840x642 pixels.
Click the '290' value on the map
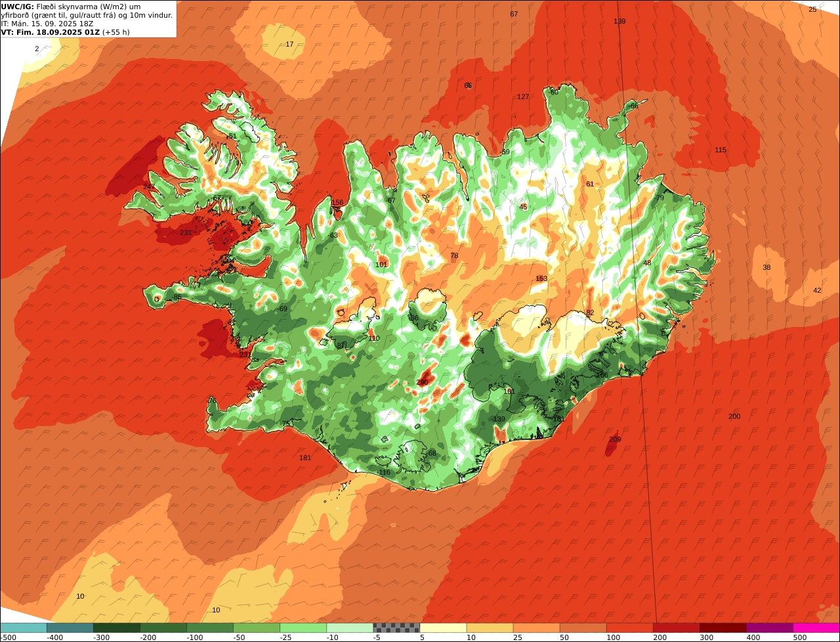[422, 383]
